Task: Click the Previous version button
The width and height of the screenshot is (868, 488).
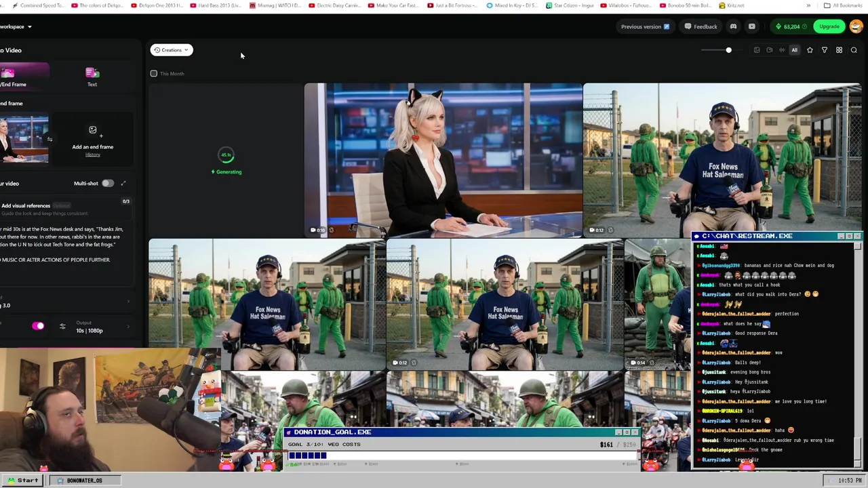Action: tap(645, 26)
